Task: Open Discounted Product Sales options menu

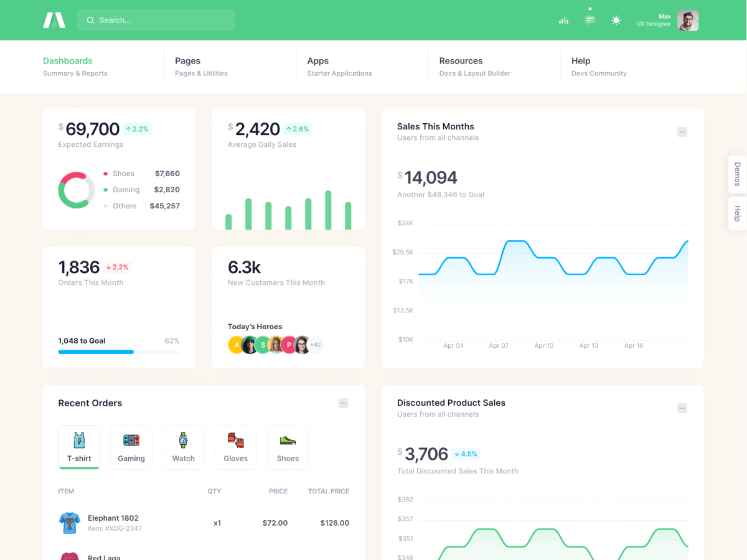Action: pyautogui.click(x=682, y=408)
